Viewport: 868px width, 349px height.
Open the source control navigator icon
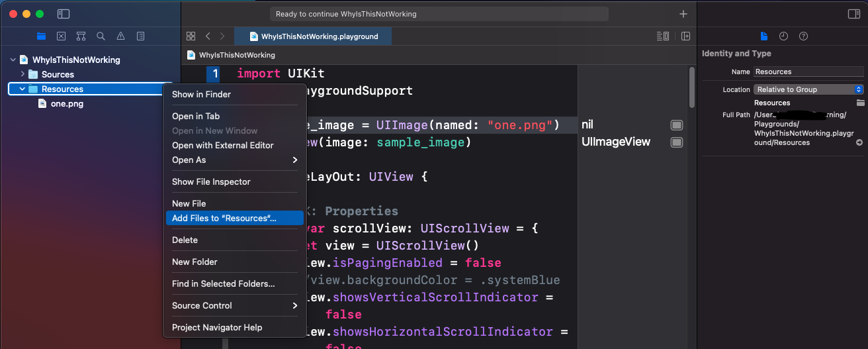(61, 36)
